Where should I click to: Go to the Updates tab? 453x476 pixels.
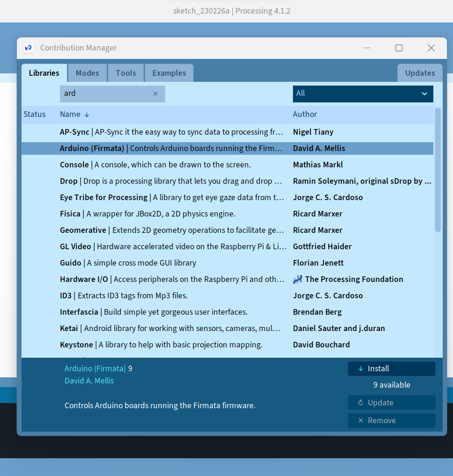click(420, 73)
